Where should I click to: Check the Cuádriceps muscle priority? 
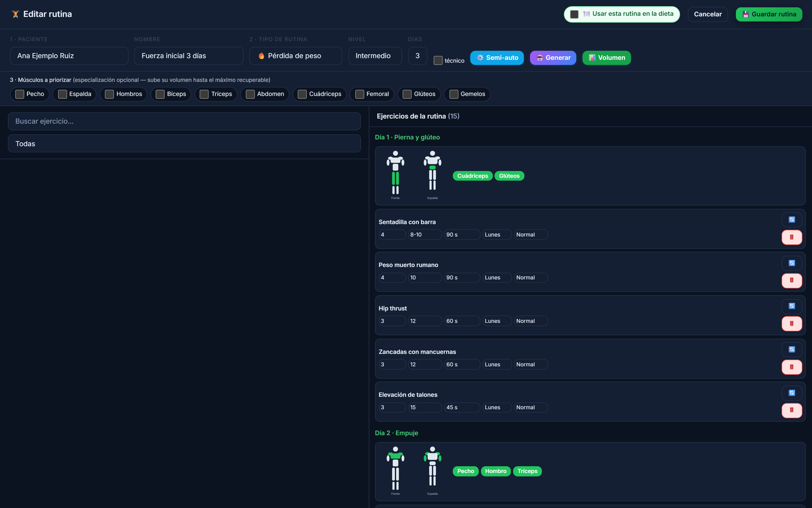coord(302,94)
